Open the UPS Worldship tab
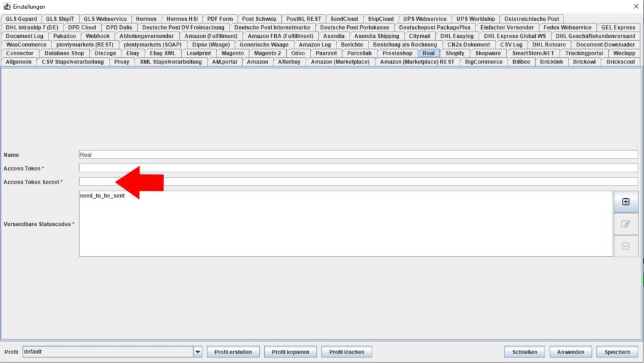 475,18
